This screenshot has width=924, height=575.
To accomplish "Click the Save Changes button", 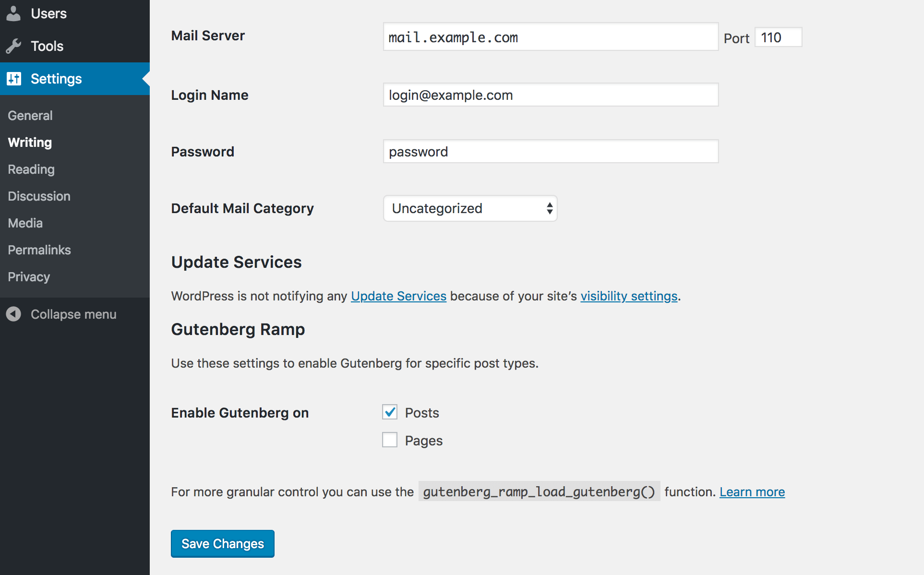I will (222, 543).
